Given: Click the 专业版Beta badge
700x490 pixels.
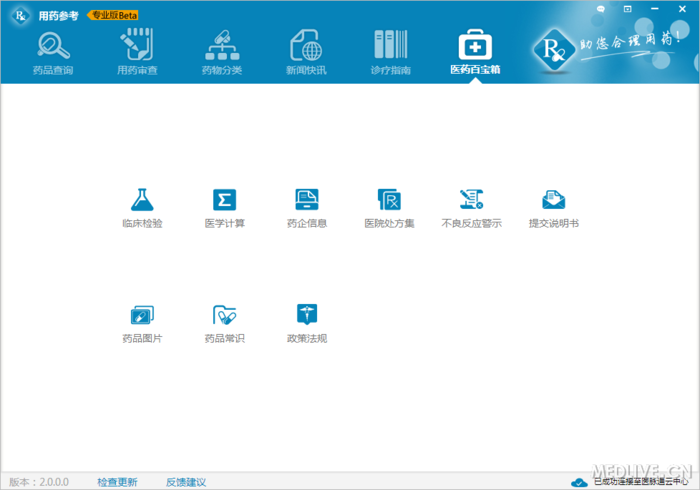Looking at the screenshot, I should [x=113, y=15].
